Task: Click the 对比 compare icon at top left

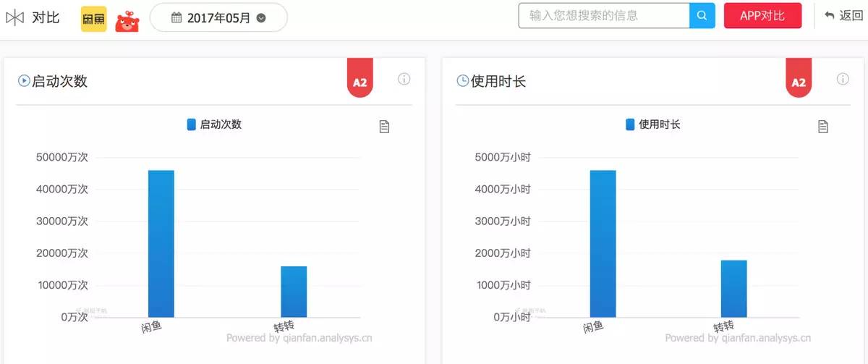Action: 14,18
